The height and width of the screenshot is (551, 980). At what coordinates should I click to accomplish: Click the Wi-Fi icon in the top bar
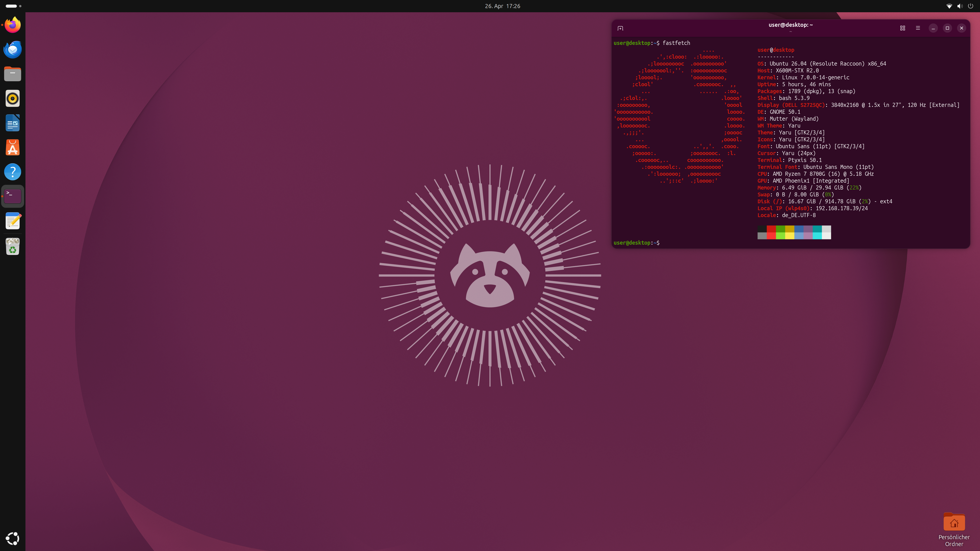click(x=949, y=6)
